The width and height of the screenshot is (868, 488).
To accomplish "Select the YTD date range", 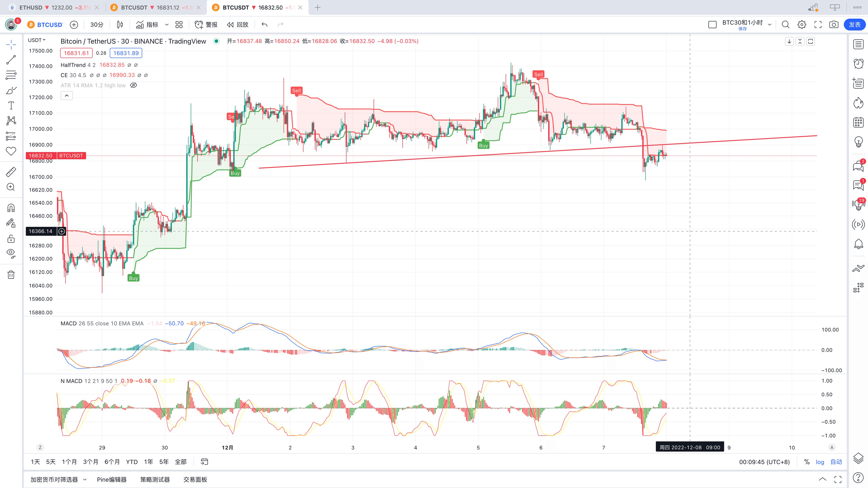I will coord(132,462).
